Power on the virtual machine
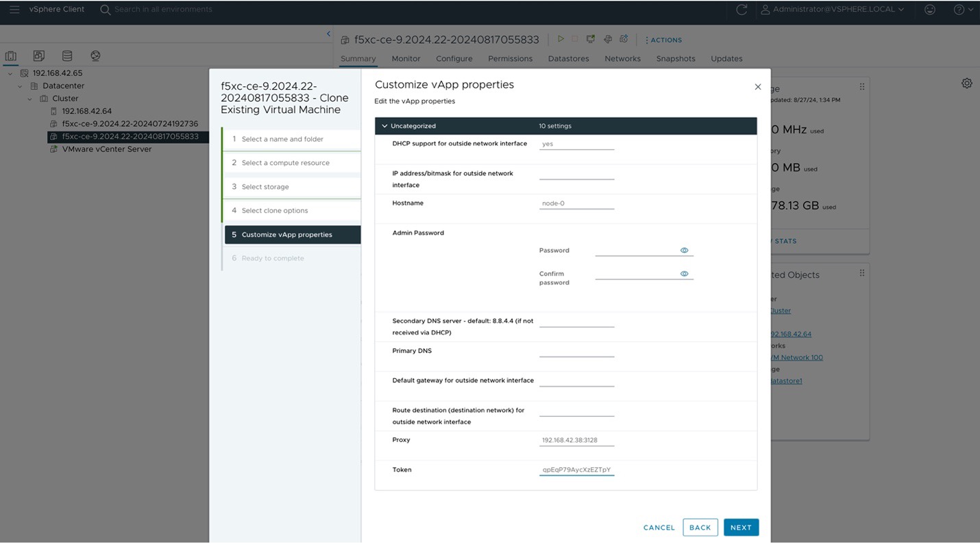This screenshot has height=546, width=980. [x=561, y=39]
